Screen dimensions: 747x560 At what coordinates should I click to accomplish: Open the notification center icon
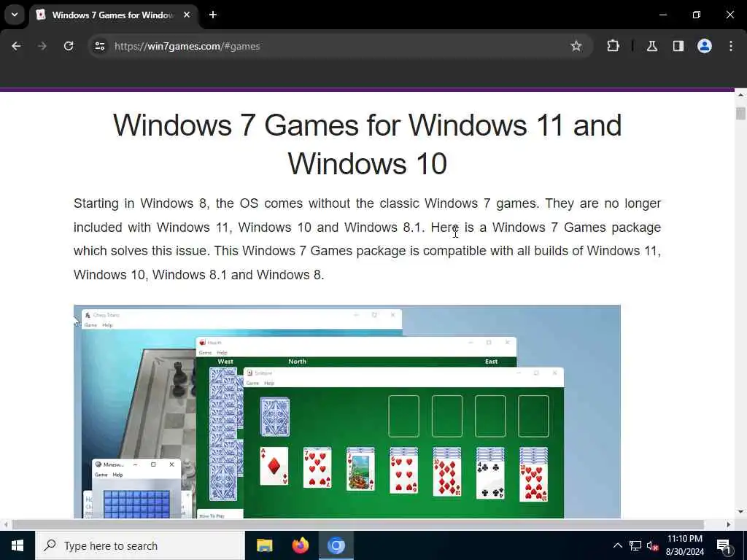[x=724, y=545]
